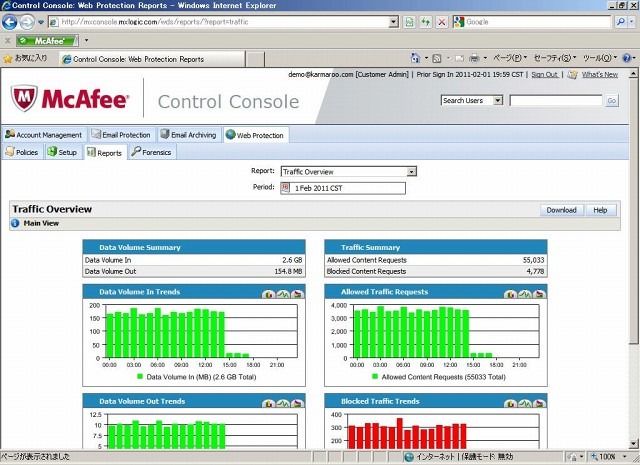Click the McAfee SiteAdvisor toolbar button
Image resolution: width=640 pixels, height=465 pixels.
[x=48, y=40]
